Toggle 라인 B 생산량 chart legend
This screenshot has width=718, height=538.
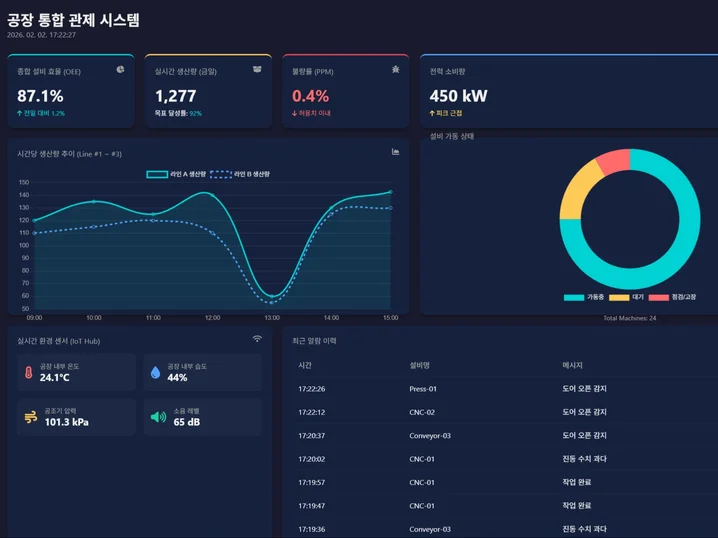[x=238, y=174]
